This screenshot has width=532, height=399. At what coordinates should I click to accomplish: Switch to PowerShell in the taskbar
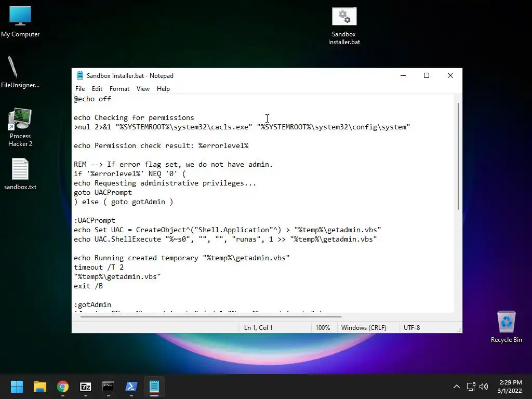131,387
